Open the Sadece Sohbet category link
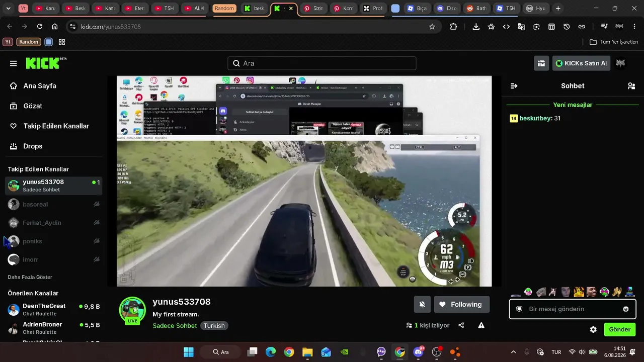644x362 pixels. [175, 326]
